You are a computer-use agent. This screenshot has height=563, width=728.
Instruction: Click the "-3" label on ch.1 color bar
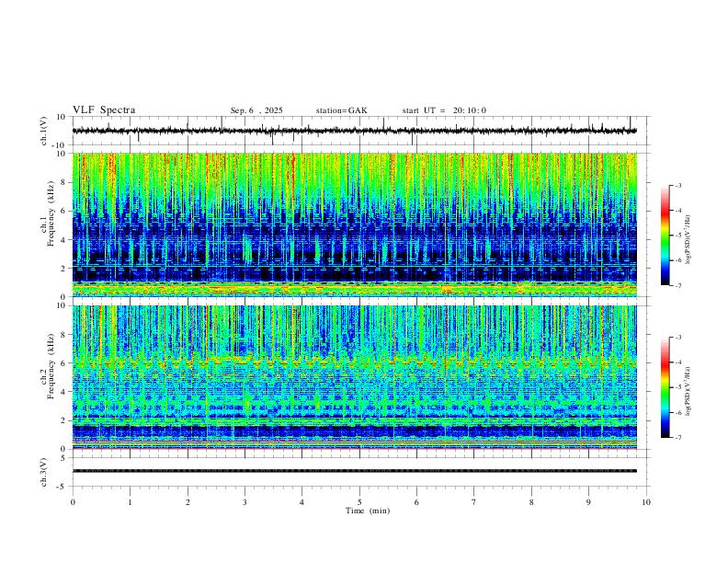[678, 185]
